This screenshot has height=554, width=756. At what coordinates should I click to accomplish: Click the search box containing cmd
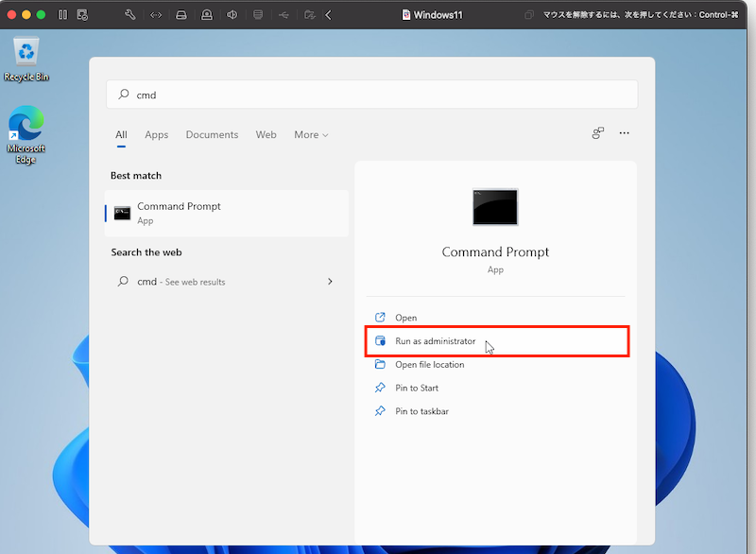[x=371, y=95]
